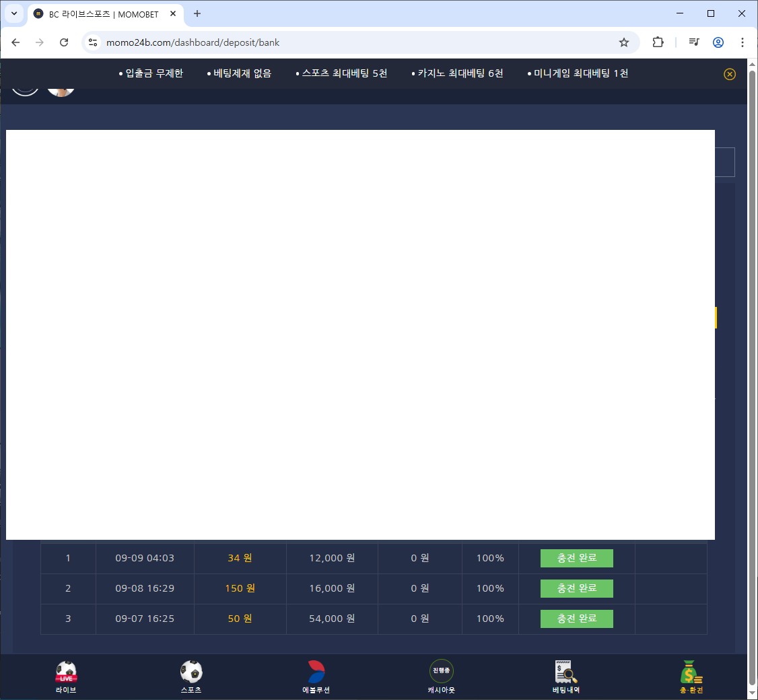This screenshot has width=758, height=700.
Task: Open the 충·환전 money bag icon
Action: (691, 672)
